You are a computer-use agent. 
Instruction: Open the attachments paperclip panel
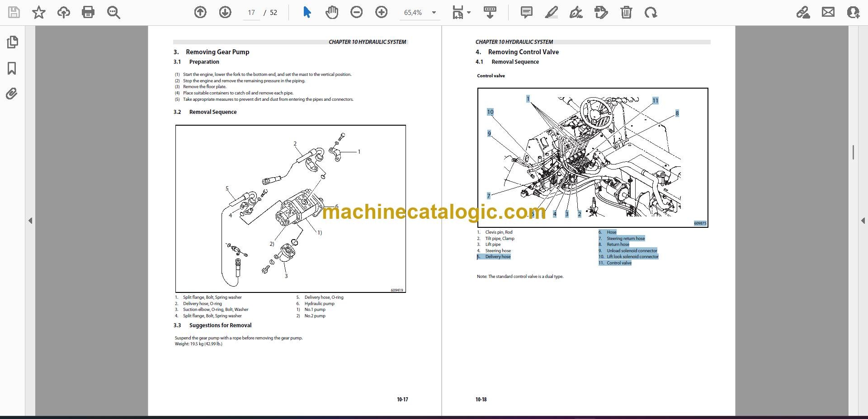(12, 94)
